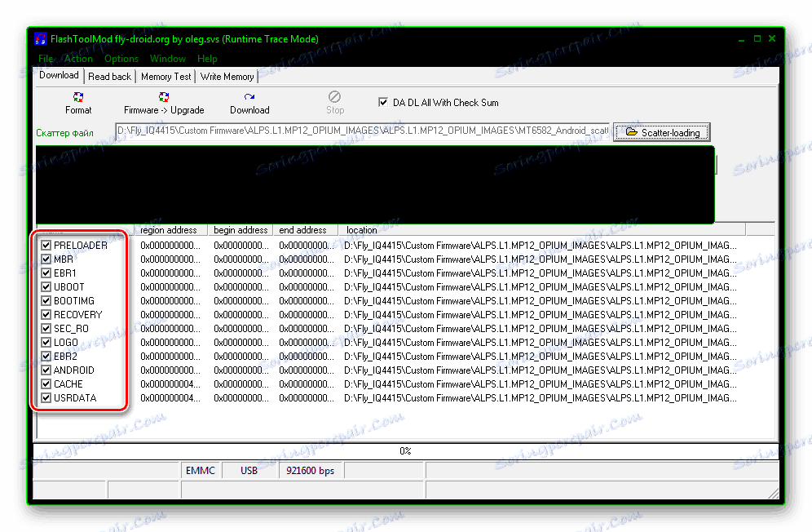Open the File menu
Viewport: 812px width, 532px height.
46,59
